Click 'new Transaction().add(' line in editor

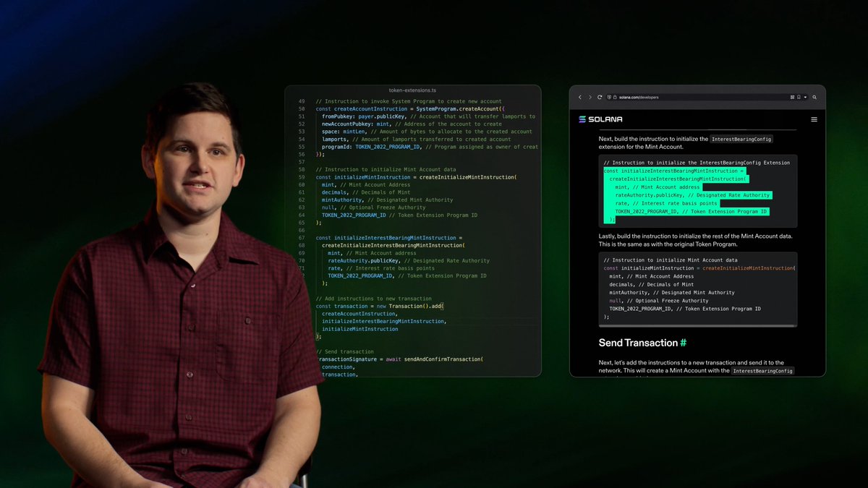tap(380, 306)
